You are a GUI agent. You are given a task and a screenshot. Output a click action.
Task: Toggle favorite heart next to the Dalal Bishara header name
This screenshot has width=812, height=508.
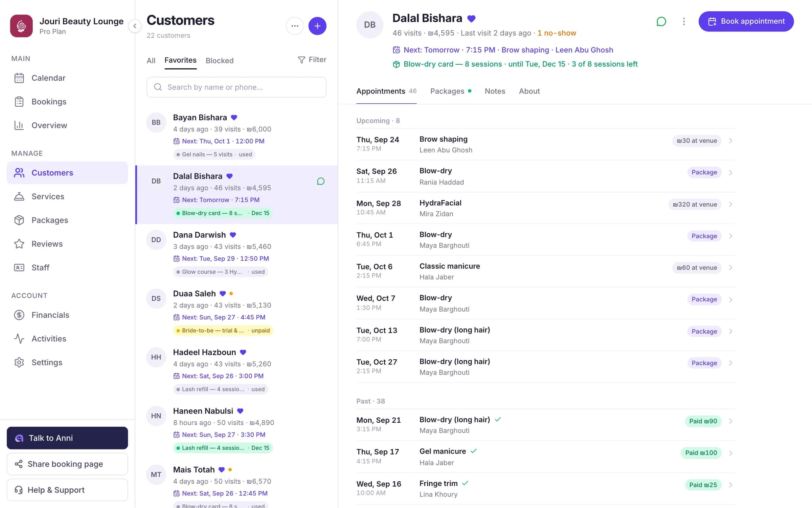[x=471, y=19]
